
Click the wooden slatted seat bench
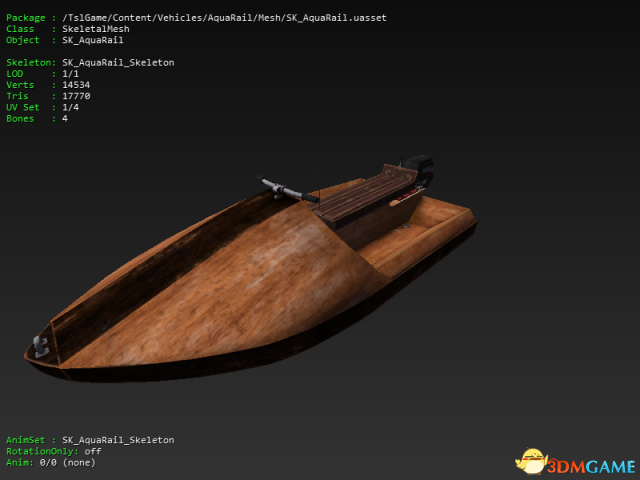pyautogui.click(x=365, y=195)
